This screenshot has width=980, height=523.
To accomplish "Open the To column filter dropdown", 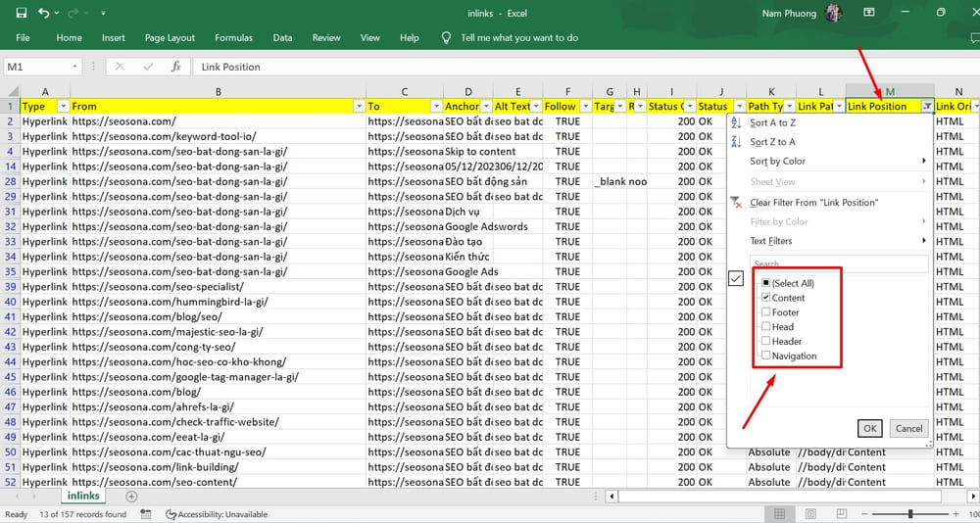I will point(434,106).
